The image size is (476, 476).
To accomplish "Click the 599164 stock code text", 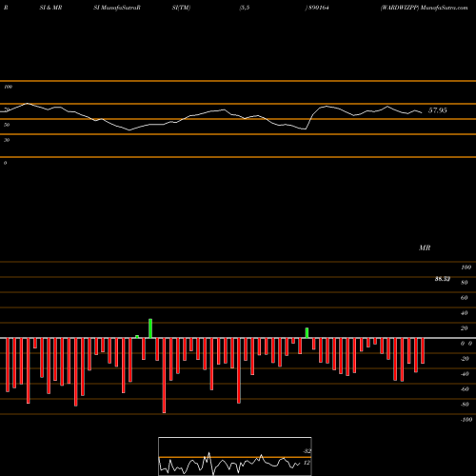I will (x=319, y=8).
